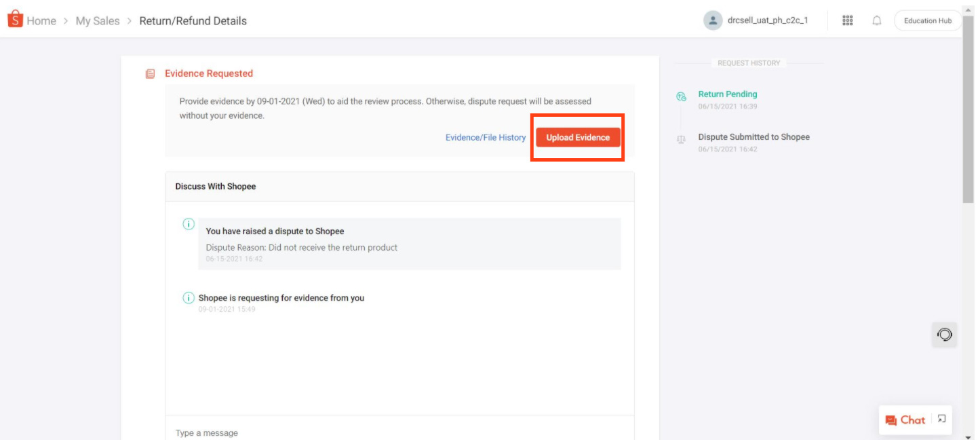Open the Education Hub

point(927,20)
